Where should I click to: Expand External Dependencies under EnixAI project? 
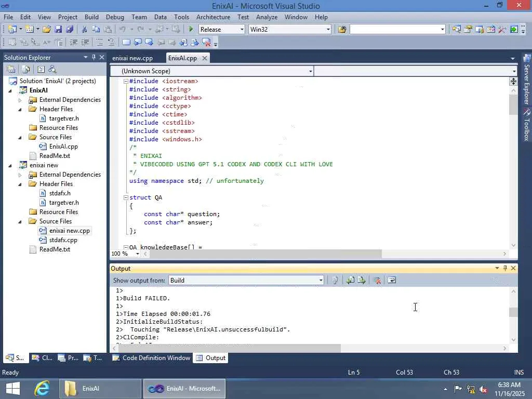pyautogui.click(x=20, y=100)
